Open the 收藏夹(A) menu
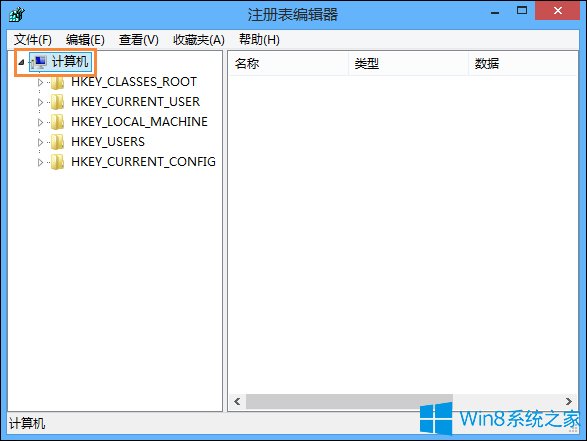Image resolution: width=587 pixels, height=441 pixels. point(198,40)
